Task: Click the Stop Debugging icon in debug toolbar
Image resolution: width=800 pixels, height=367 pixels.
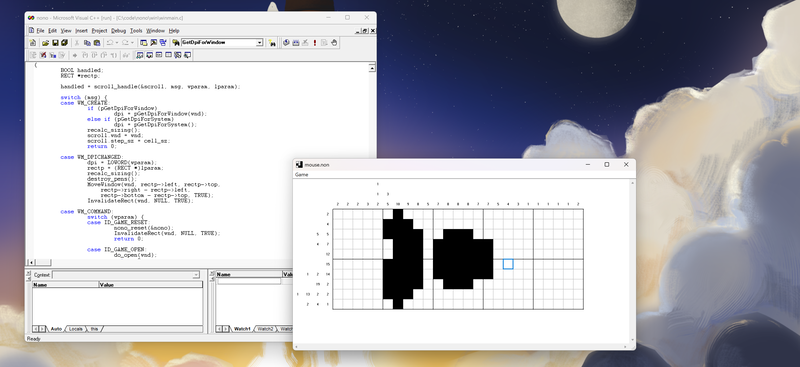Action: tap(43, 55)
